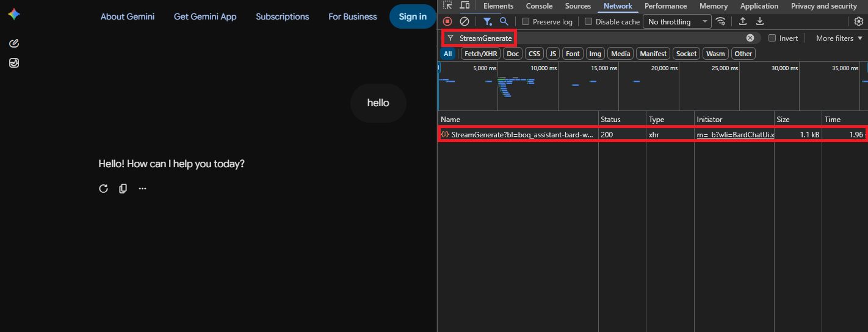
Task: Open the saved items sidebar icon
Action: click(14, 63)
